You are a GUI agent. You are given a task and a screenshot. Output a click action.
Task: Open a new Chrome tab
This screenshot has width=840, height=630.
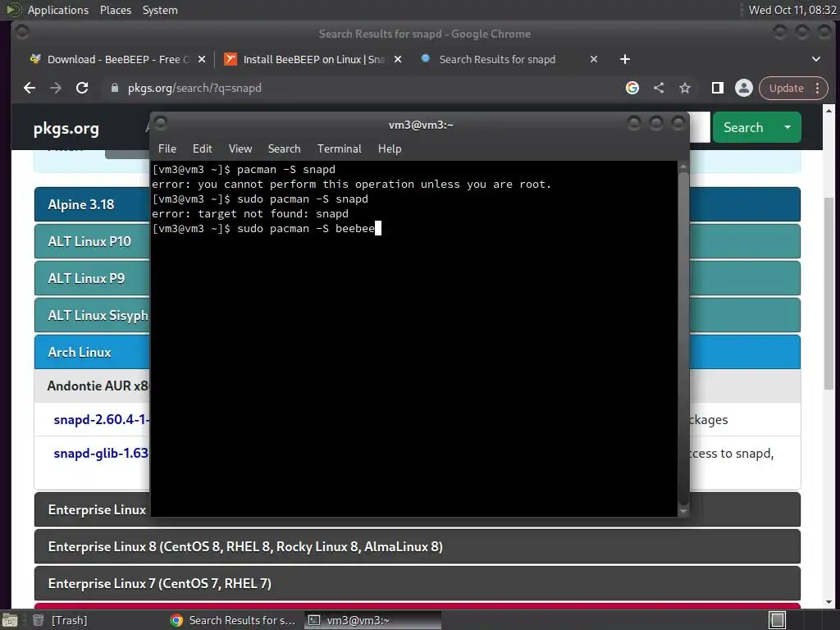pos(624,59)
